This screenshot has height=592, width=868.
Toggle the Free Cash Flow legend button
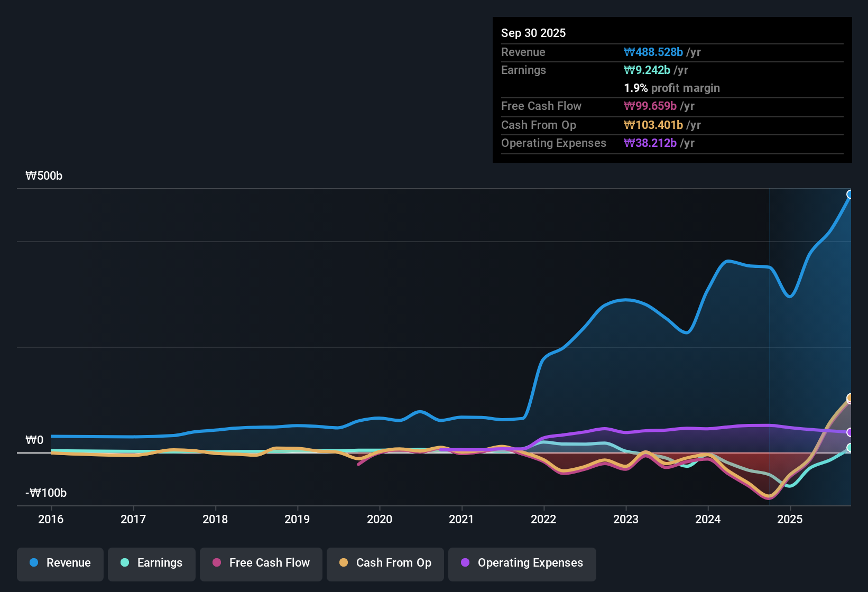[x=261, y=564]
